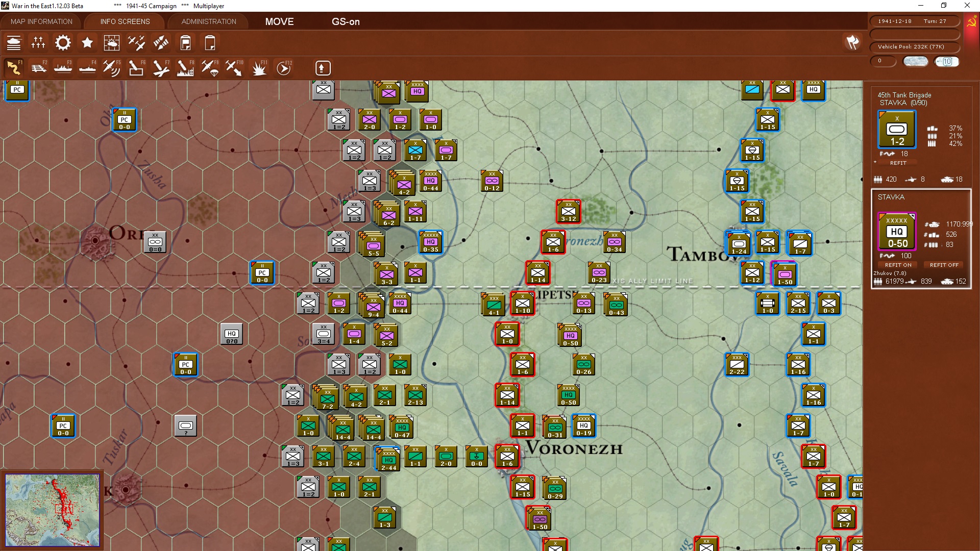Select F9 air transport mode
Screen dimensions: 980x551
click(x=210, y=68)
